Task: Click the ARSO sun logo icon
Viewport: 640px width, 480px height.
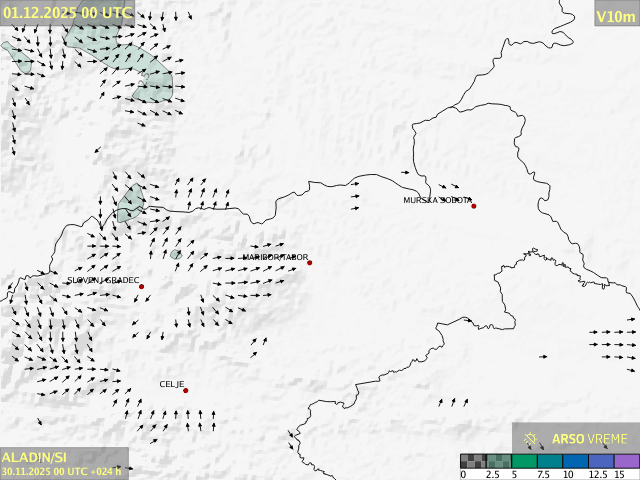Action: point(531,439)
